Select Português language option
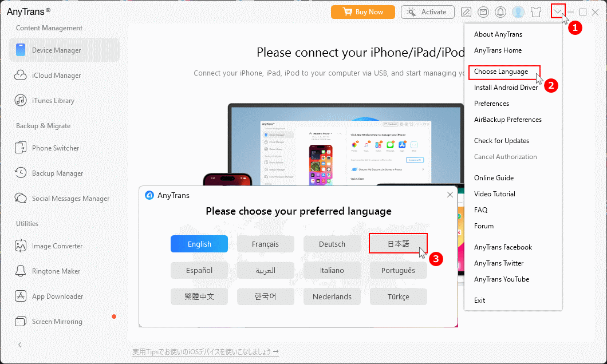 [x=399, y=270]
